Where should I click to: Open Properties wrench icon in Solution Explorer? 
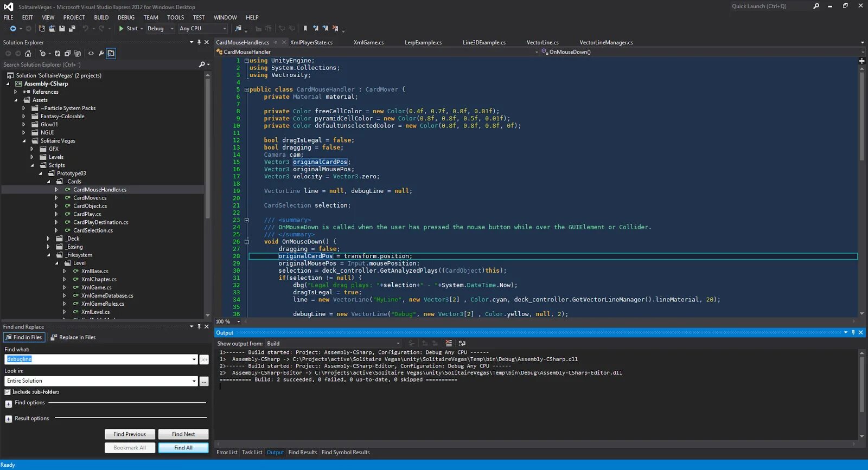tap(101, 54)
